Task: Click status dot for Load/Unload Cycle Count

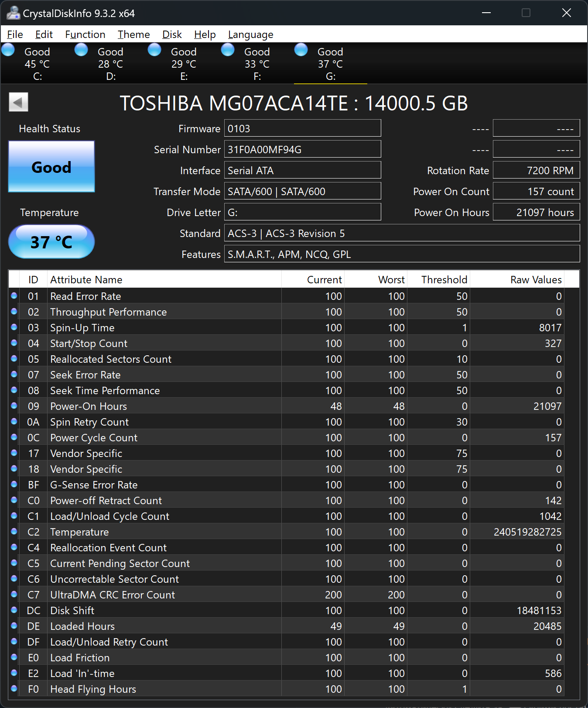Action: (x=14, y=516)
